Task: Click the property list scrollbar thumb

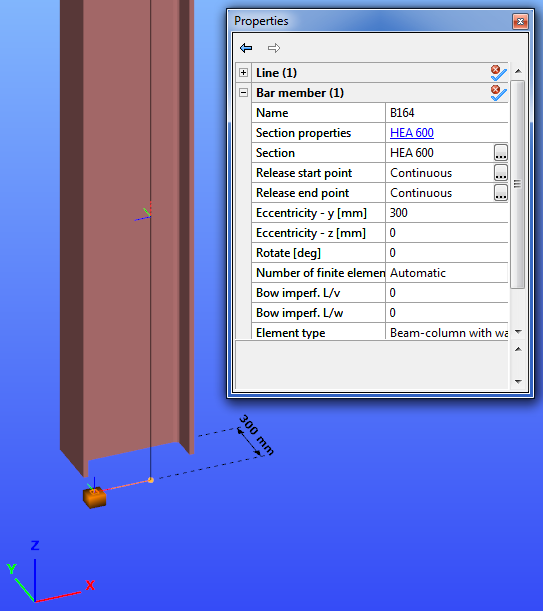Action: click(518, 184)
